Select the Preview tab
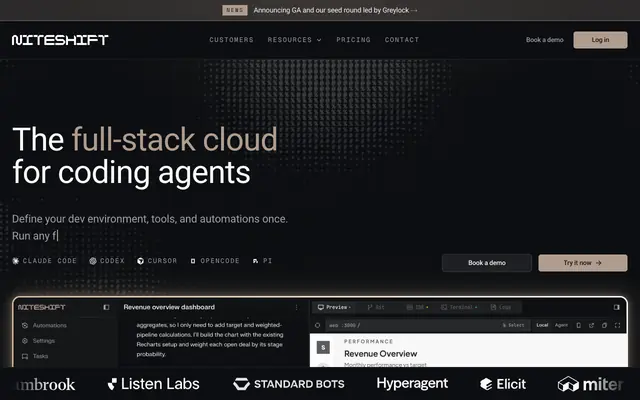Viewport: 640px width, 400px height. click(x=334, y=307)
